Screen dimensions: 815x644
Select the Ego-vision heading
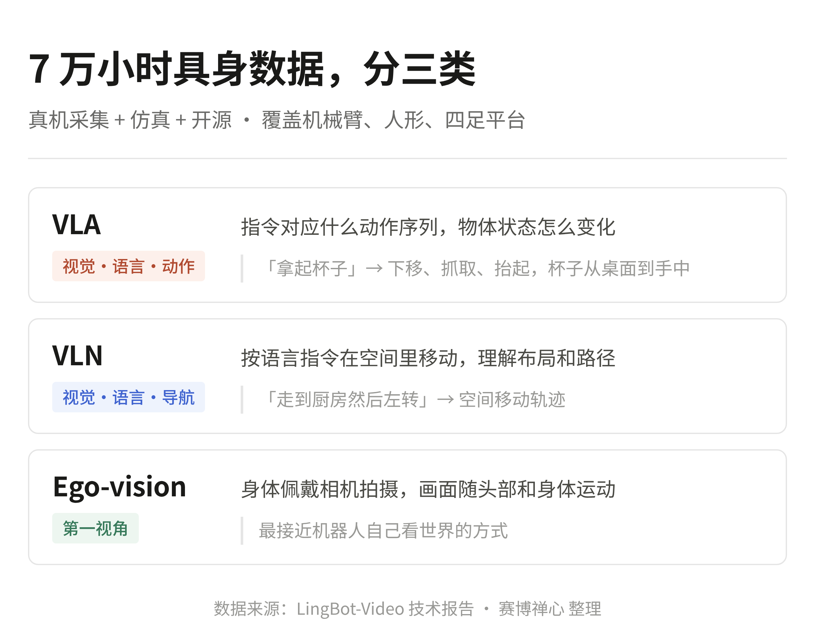point(120,487)
